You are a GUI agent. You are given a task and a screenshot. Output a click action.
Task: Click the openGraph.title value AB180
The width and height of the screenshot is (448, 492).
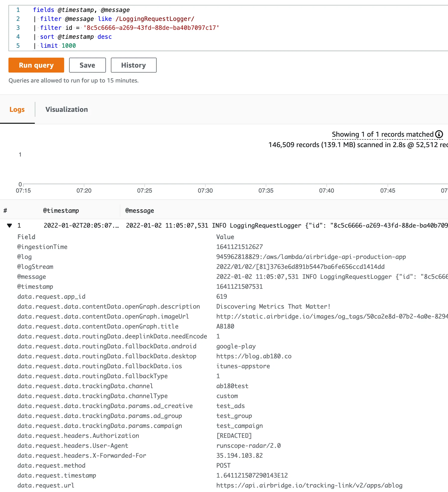click(225, 326)
